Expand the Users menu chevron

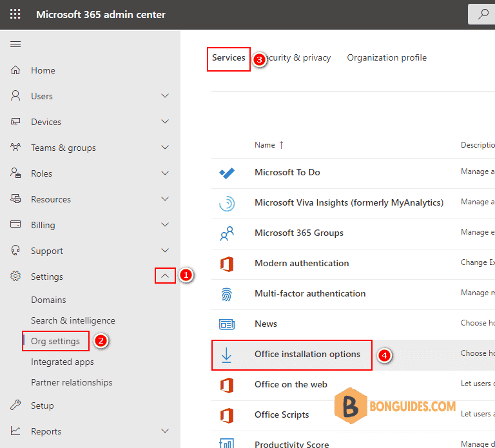[x=165, y=95]
